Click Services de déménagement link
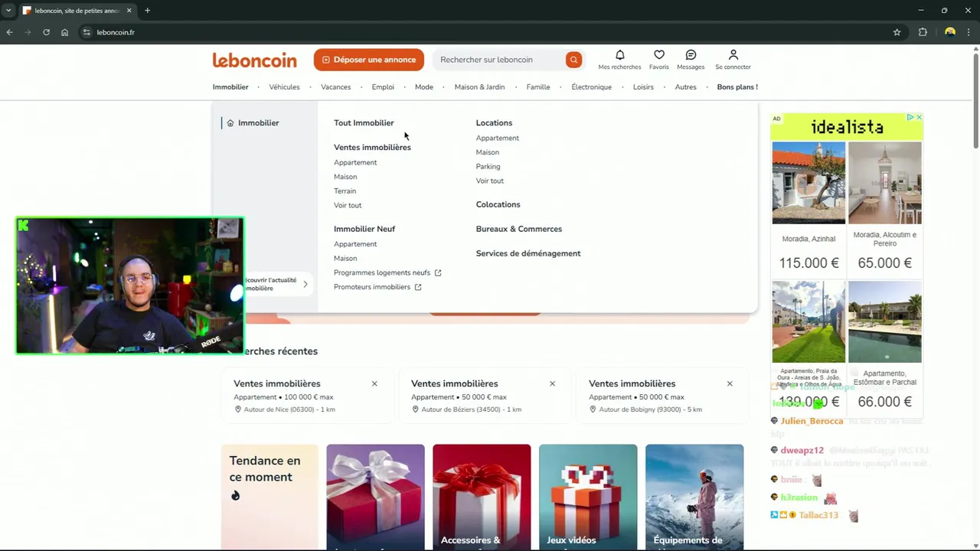This screenshot has width=980, height=551. coord(528,253)
